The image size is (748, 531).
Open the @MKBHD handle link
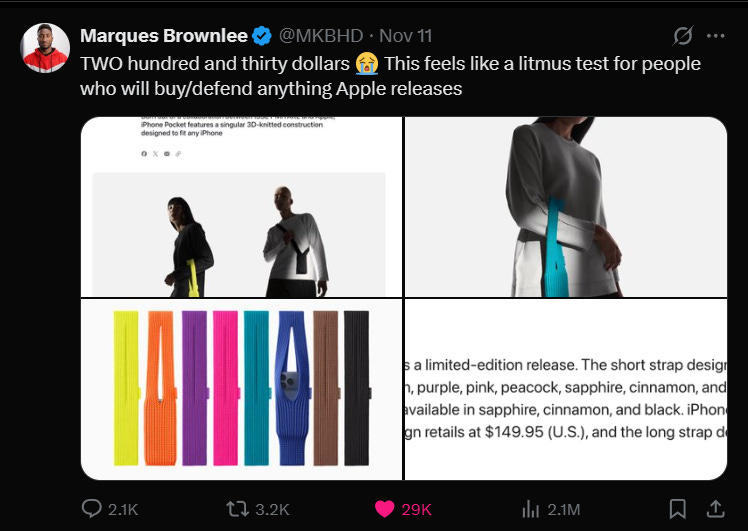[x=321, y=36]
